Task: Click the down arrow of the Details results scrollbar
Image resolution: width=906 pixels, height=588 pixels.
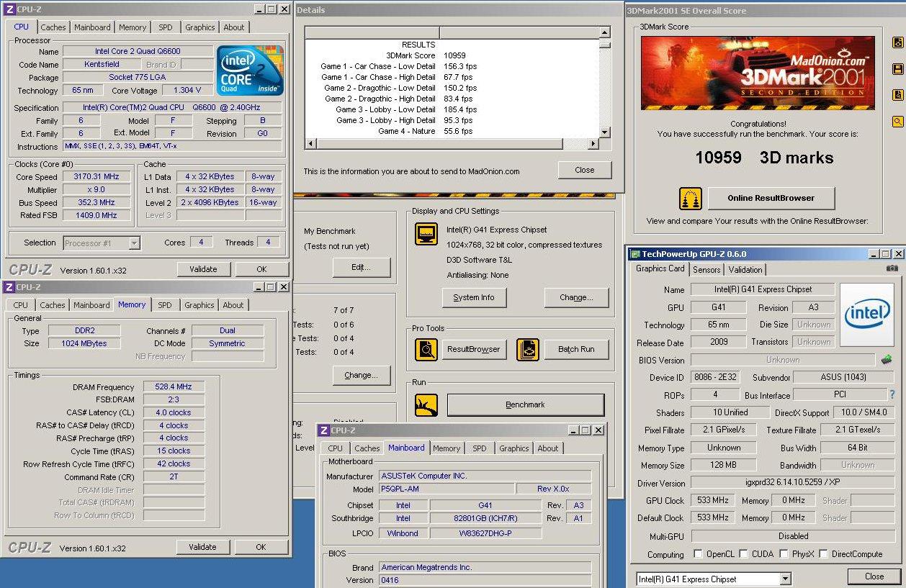Action: click(x=604, y=132)
